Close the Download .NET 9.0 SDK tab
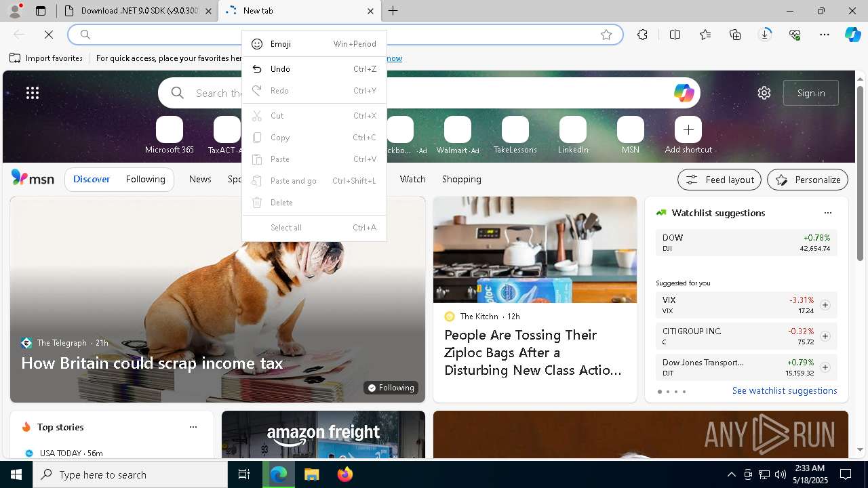 click(208, 11)
